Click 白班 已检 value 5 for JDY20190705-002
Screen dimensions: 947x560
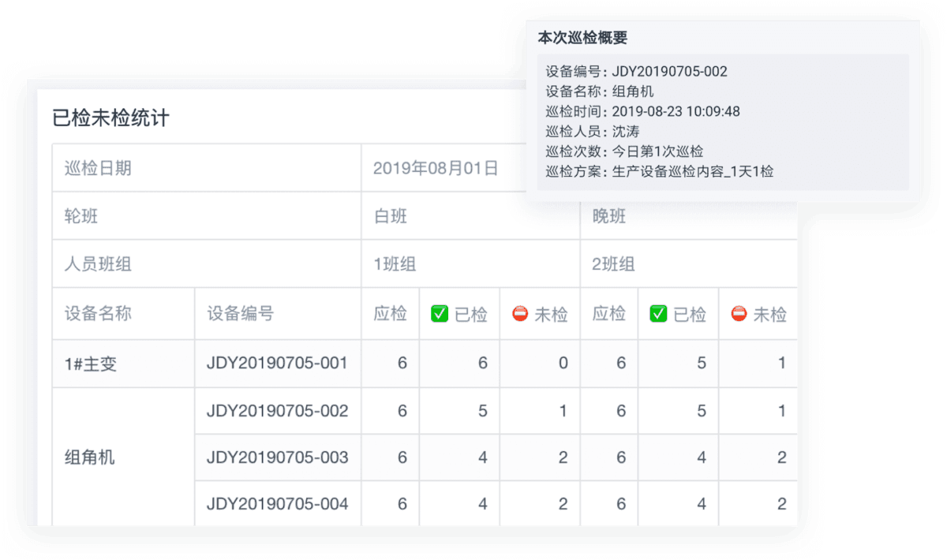(483, 411)
